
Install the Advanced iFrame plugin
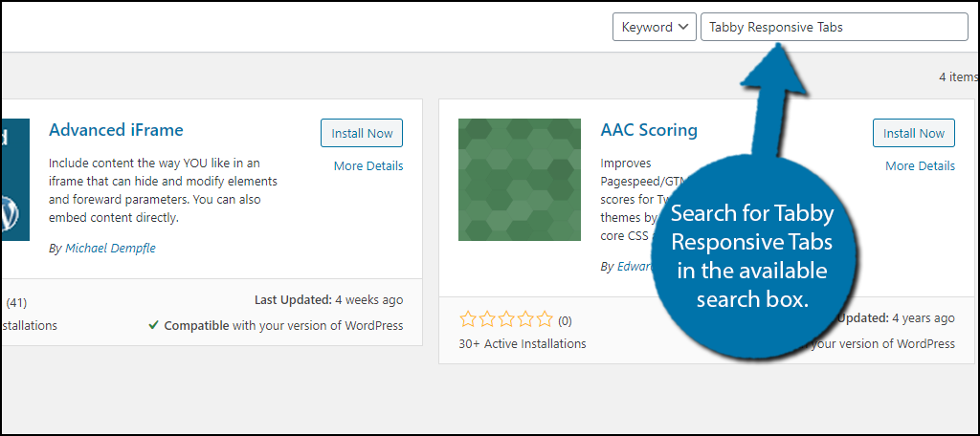pos(362,133)
